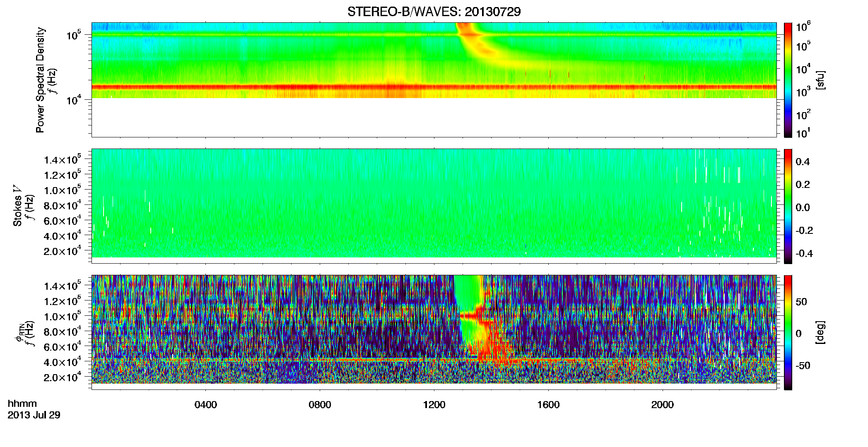Click the 50 label on degrees colorbar

tap(801, 302)
